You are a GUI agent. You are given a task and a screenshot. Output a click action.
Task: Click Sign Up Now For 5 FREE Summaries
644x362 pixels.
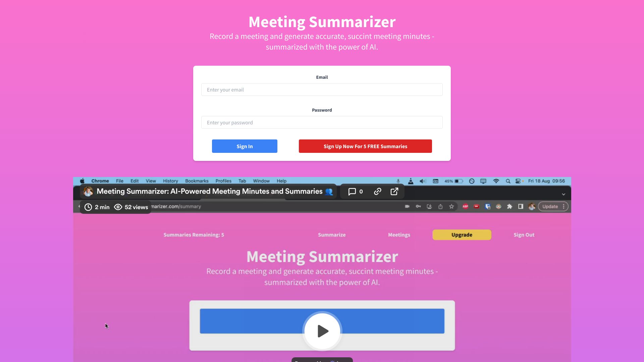(x=365, y=146)
